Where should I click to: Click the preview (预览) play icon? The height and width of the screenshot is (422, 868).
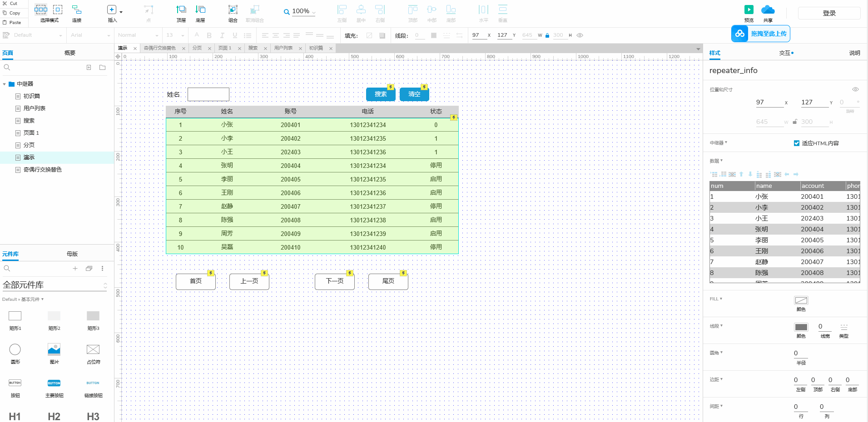(x=749, y=10)
